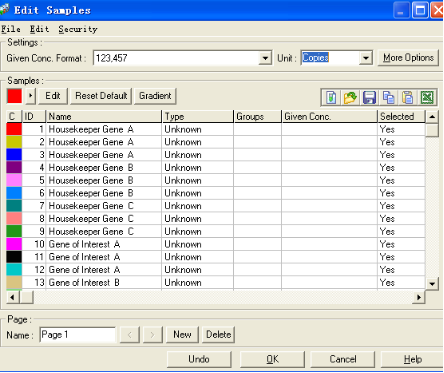Image resolution: width=444 pixels, height=373 pixels.
Task: Go to next page arrow button
Action: (153, 335)
